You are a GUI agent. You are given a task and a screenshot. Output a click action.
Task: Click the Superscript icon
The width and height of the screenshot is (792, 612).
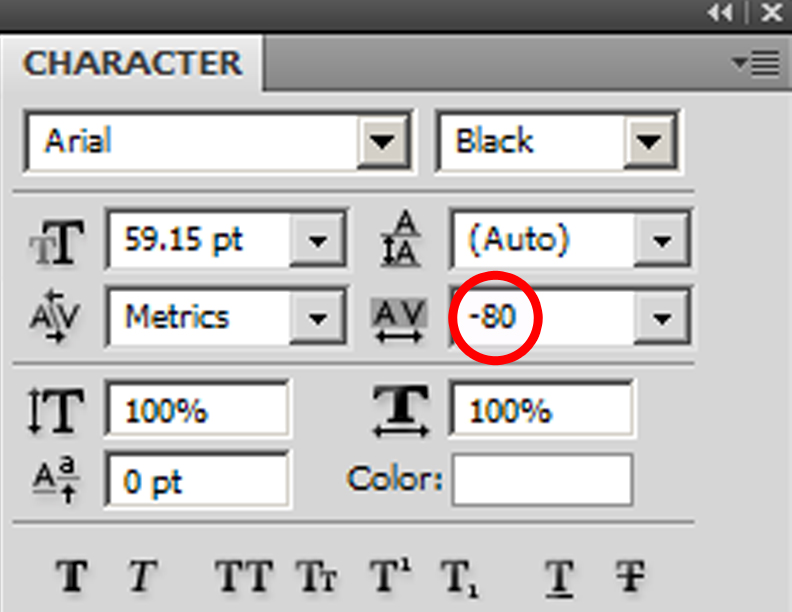tap(390, 574)
